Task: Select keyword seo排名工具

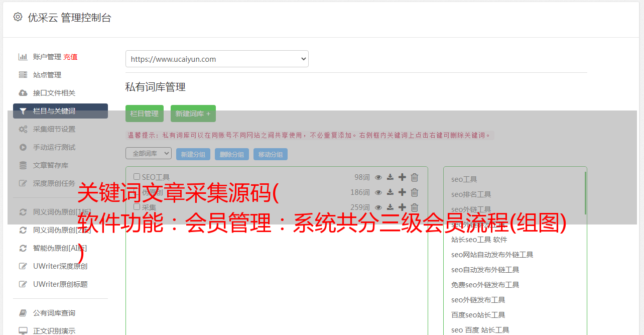Action: tap(471, 194)
